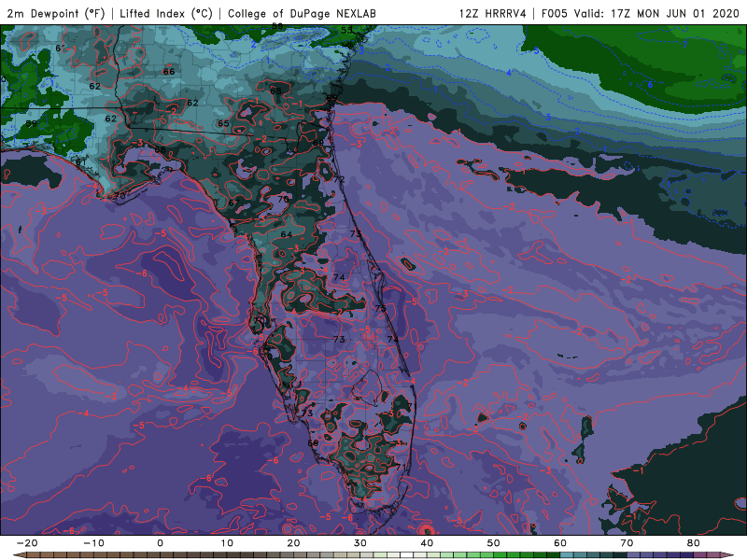Click the blue '7' lifted index contour label
This screenshot has height=560, width=747.
coord(685,44)
